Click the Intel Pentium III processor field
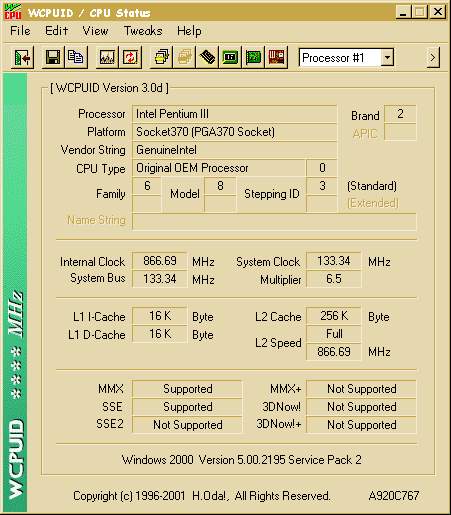Image resolution: width=451 pixels, height=515 pixels. pos(234,114)
